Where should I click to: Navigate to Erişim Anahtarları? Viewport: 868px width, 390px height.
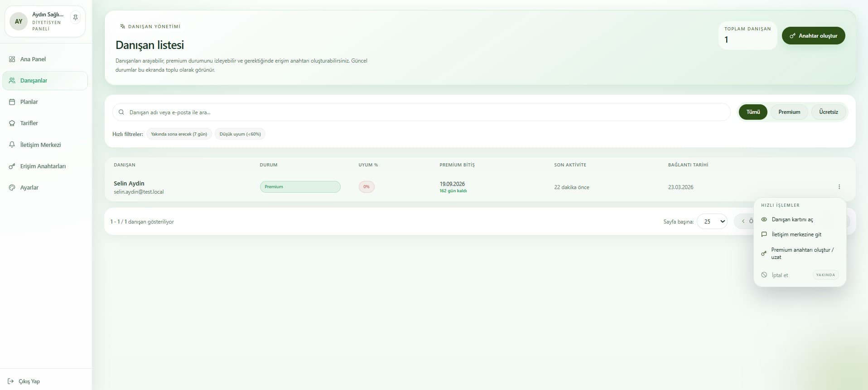click(43, 166)
